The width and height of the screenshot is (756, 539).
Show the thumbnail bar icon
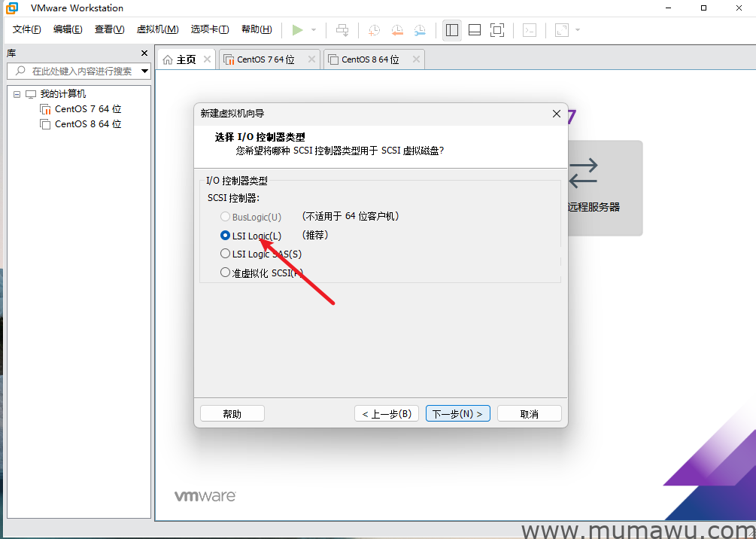tap(475, 30)
